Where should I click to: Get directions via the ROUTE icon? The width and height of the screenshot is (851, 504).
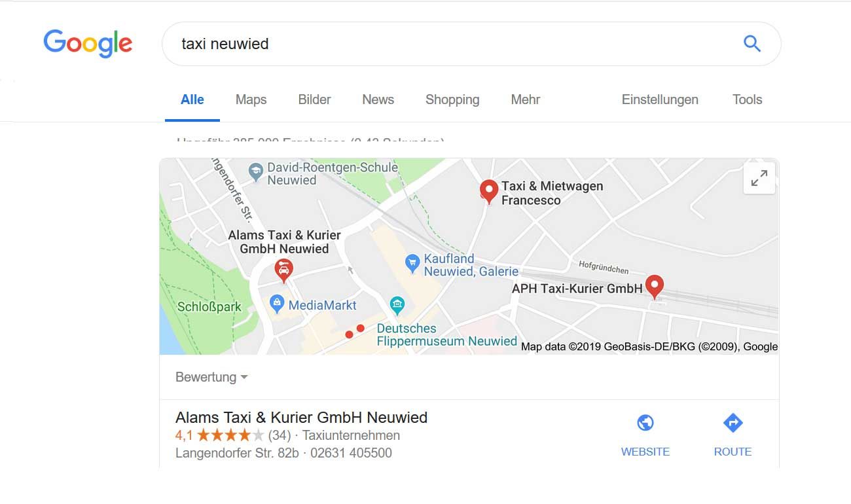coord(733,423)
